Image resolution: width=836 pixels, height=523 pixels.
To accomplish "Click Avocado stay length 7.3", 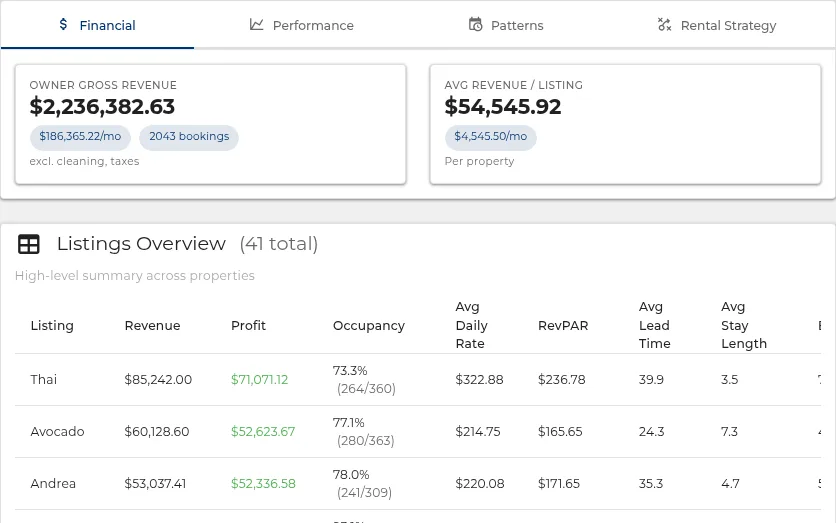I will pos(729,432).
